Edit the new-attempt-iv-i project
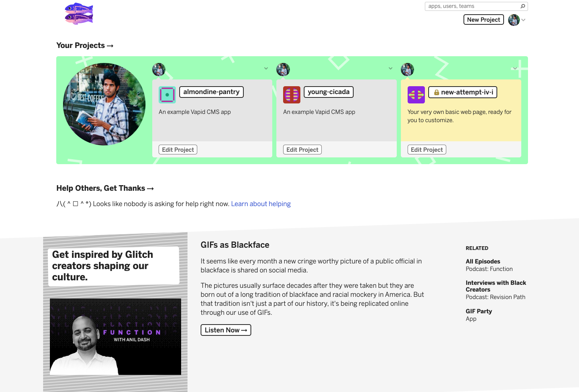This screenshot has width=579, height=392. tap(427, 150)
